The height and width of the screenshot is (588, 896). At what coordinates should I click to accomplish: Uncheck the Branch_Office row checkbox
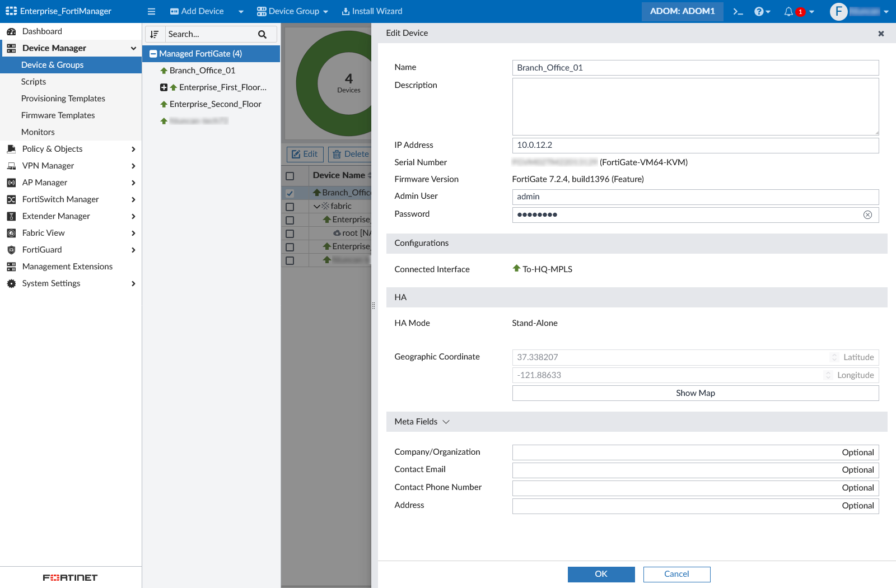click(x=290, y=193)
